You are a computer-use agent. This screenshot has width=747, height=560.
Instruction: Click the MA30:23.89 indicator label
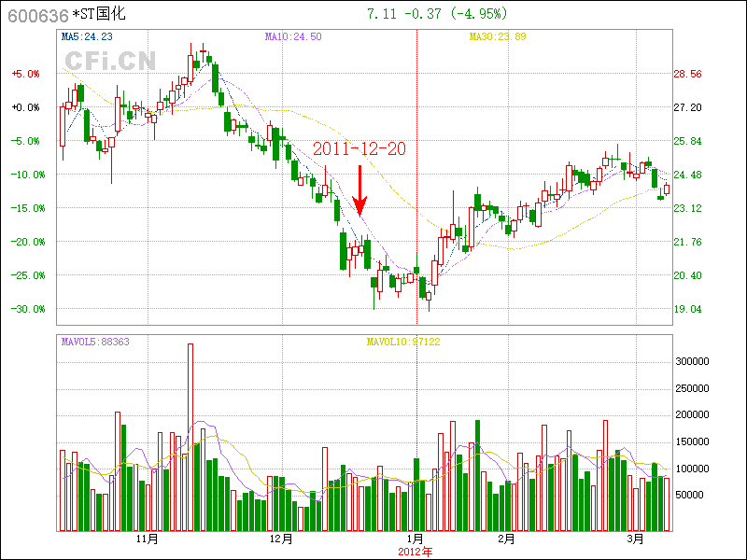(497, 36)
